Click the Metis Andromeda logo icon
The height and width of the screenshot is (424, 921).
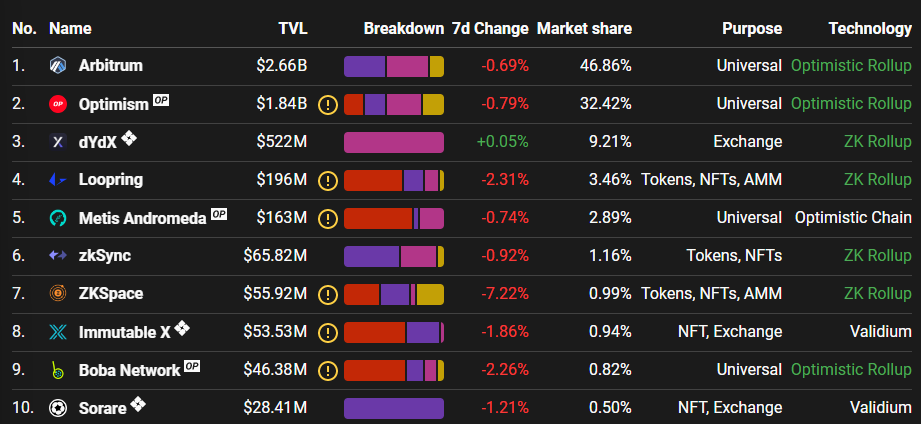tap(58, 218)
